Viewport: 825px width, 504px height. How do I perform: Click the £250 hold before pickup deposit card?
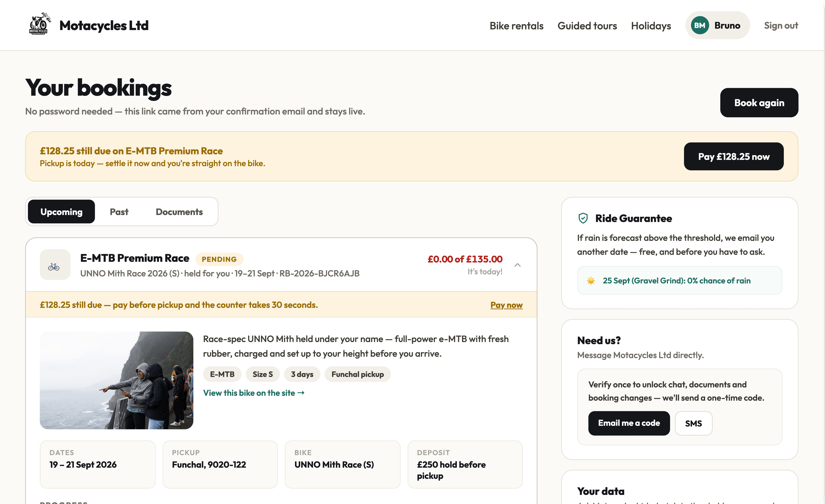(465, 464)
